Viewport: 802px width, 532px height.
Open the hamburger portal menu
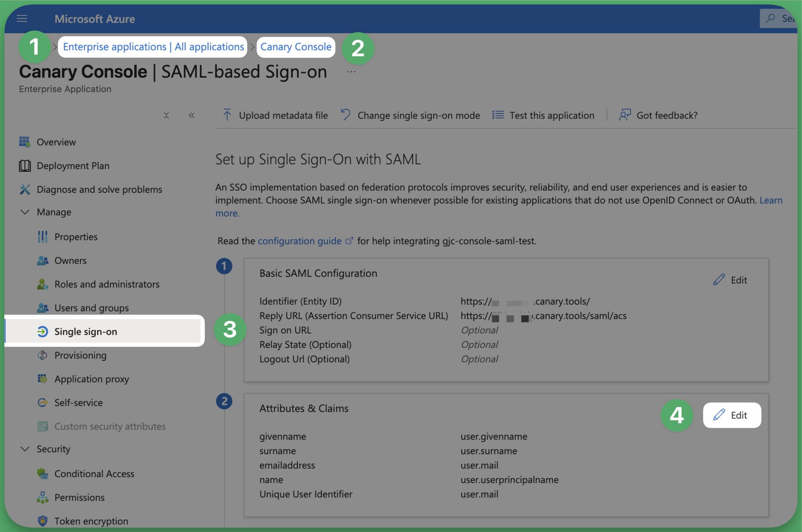click(22, 19)
